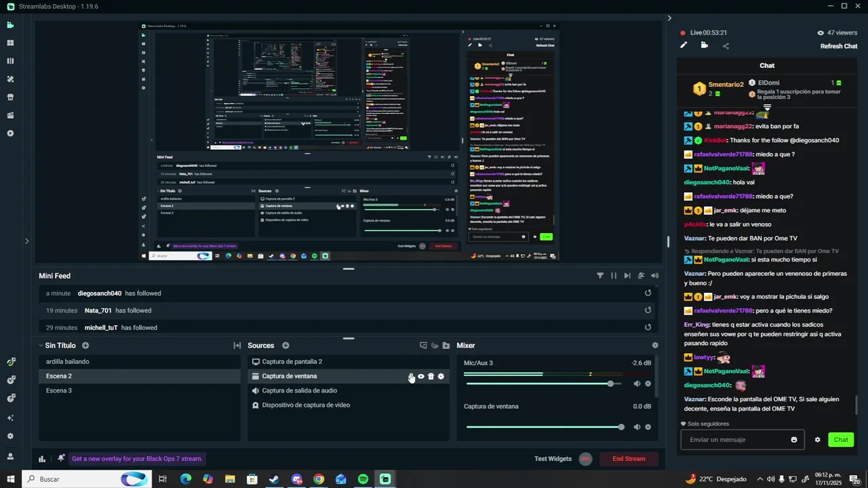Viewport: 868px width, 488px height.
Task: Mute Mini Feed event alerts with the crossed icon
Action: coord(641,276)
